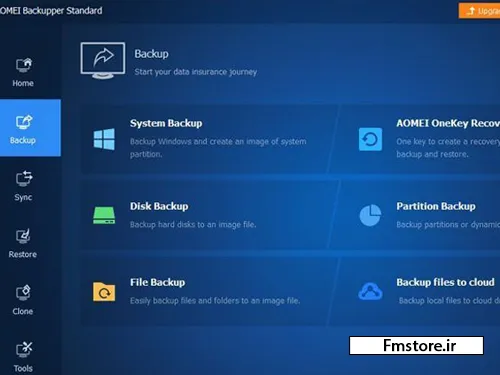Click the Sync label in sidebar
The width and height of the screenshot is (500, 375).
(x=23, y=197)
